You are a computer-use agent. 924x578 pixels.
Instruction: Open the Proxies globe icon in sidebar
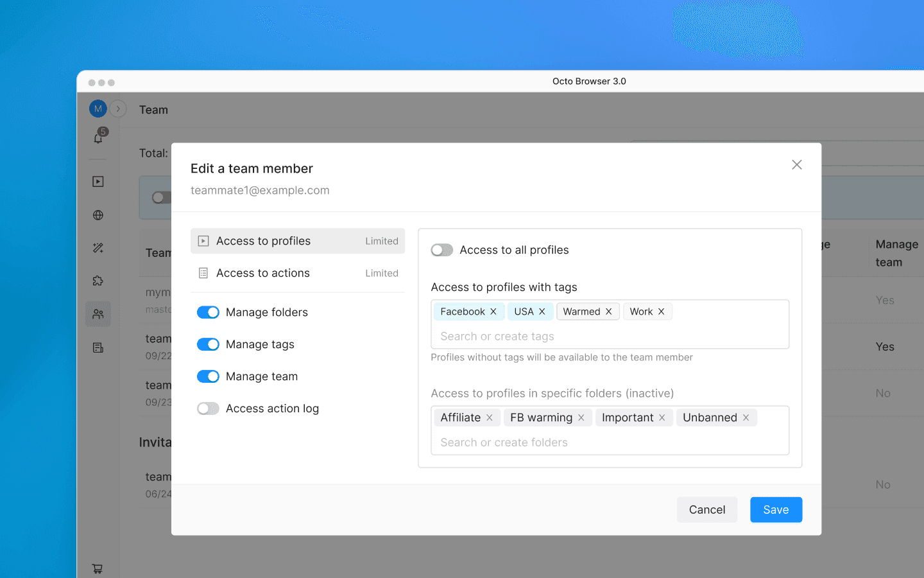98,215
